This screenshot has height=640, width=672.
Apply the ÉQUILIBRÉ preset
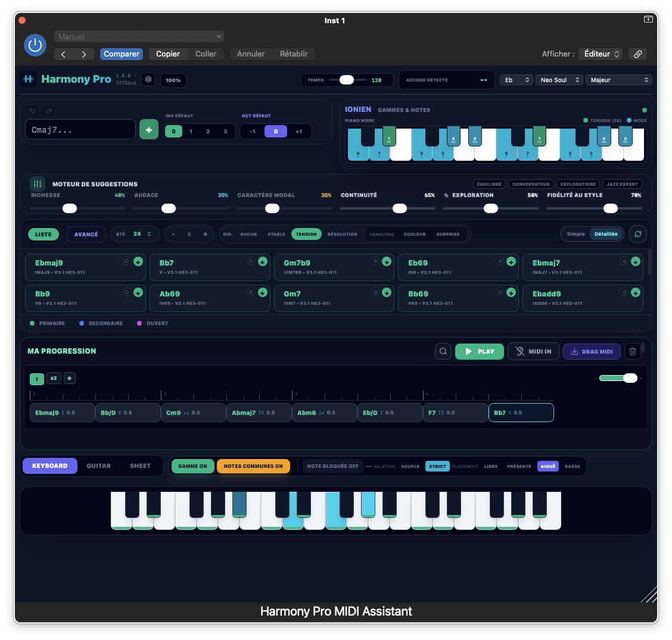click(489, 184)
